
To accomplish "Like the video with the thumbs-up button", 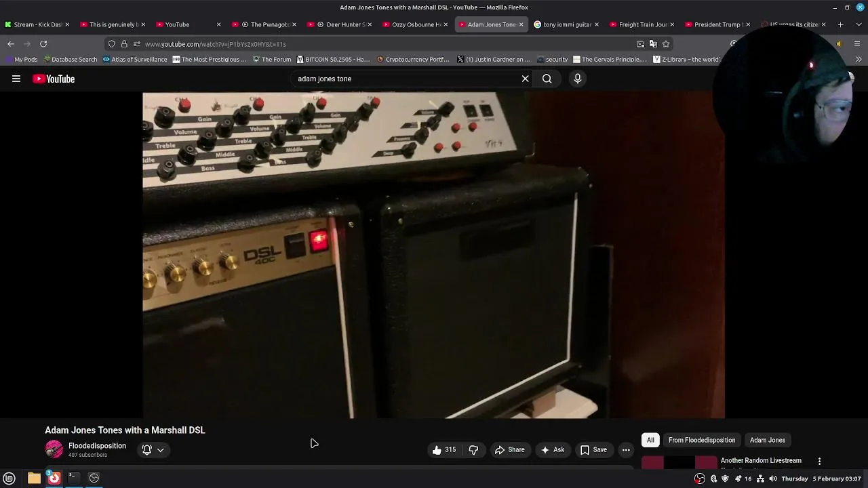I will pos(445,449).
